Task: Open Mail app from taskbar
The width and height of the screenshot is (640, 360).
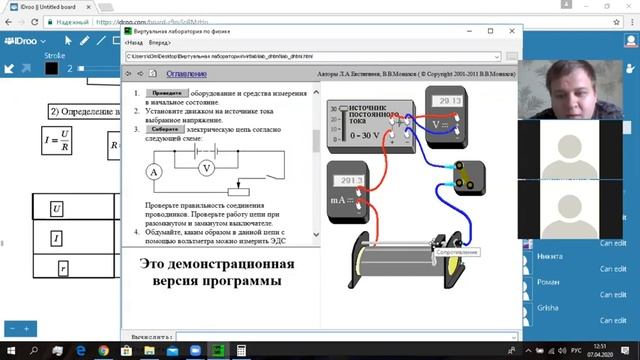Action: pos(172,351)
